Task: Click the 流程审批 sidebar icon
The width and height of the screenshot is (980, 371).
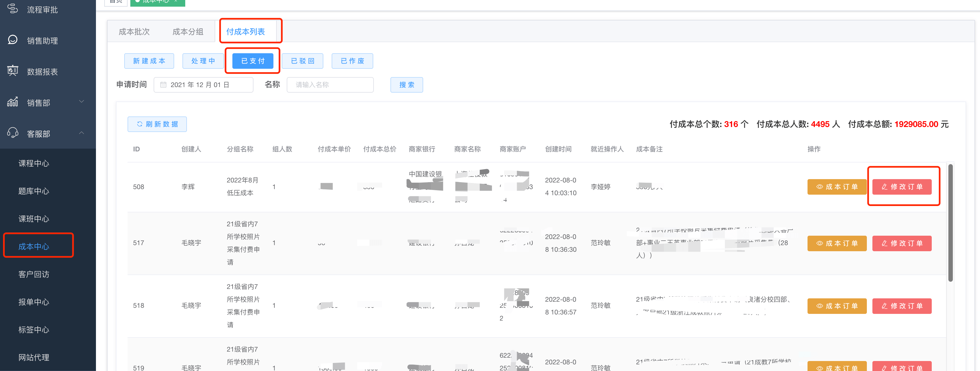Action: [12, 8]
